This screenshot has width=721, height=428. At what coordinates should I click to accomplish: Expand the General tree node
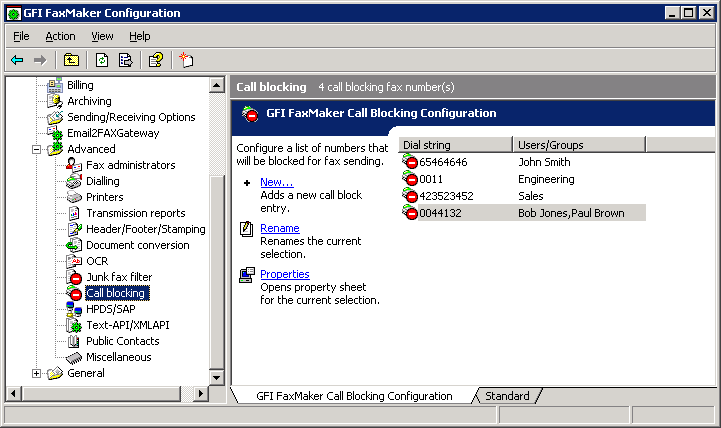click(x=36, y=373)
